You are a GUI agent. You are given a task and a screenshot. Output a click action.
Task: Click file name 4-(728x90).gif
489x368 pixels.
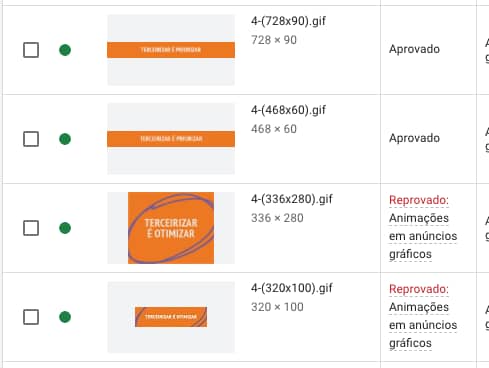coord(288,21)
